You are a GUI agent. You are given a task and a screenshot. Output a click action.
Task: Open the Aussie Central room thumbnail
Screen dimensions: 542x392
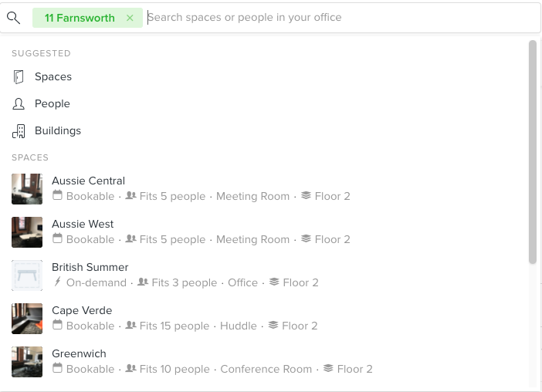[27, 189]
